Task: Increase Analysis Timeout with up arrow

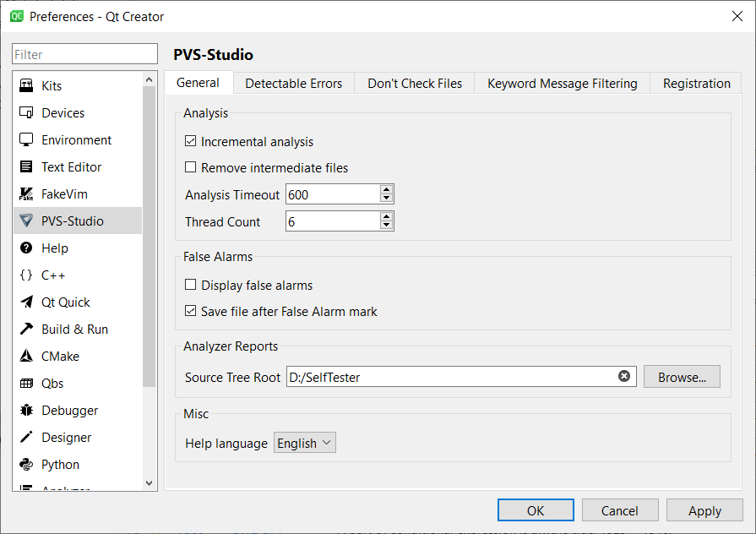Action: (x=387, y=190)
